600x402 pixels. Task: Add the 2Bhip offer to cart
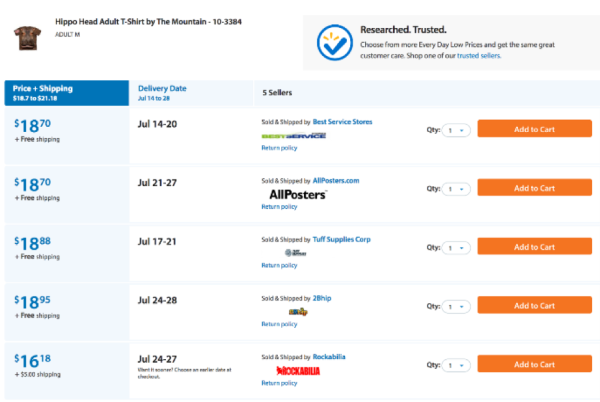coord(534,305)
